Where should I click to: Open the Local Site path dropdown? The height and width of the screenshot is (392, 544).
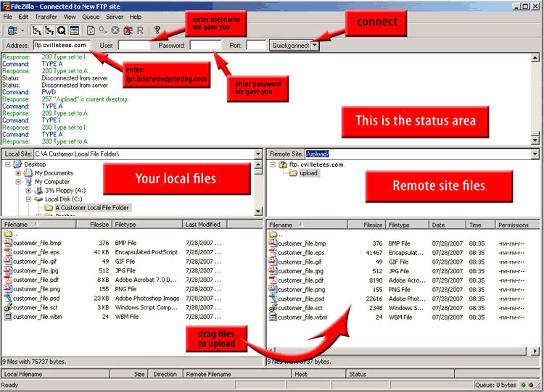(258, 154)
